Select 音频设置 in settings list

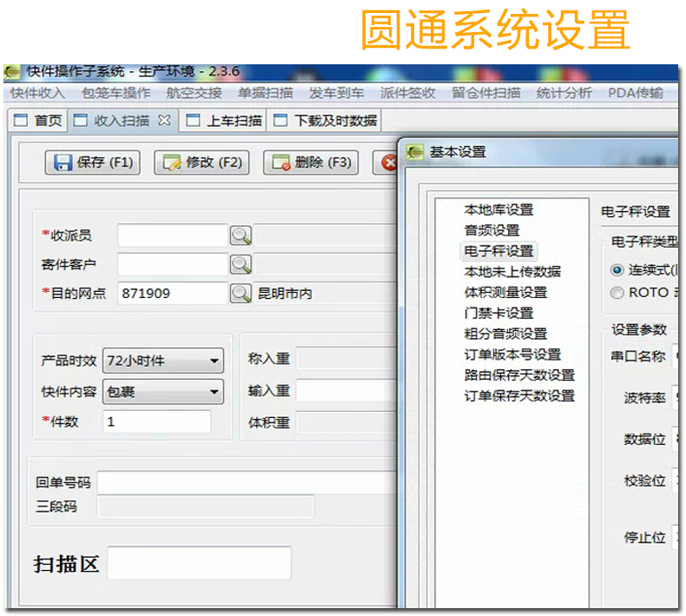[491, 230]
